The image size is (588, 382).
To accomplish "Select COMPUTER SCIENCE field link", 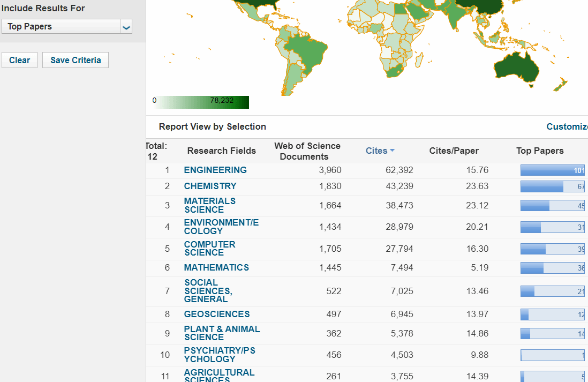I will click(209, 248).
